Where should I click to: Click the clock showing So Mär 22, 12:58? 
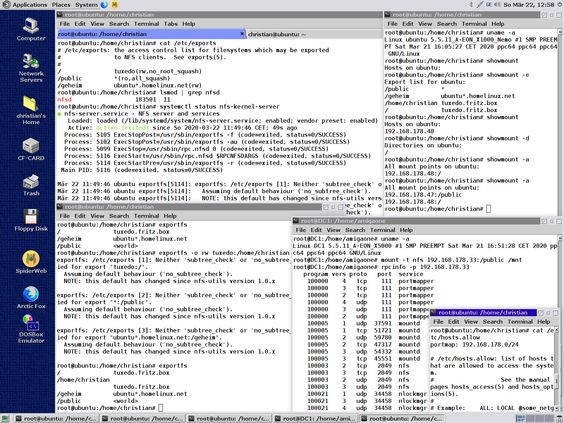(x=529, y=5)
